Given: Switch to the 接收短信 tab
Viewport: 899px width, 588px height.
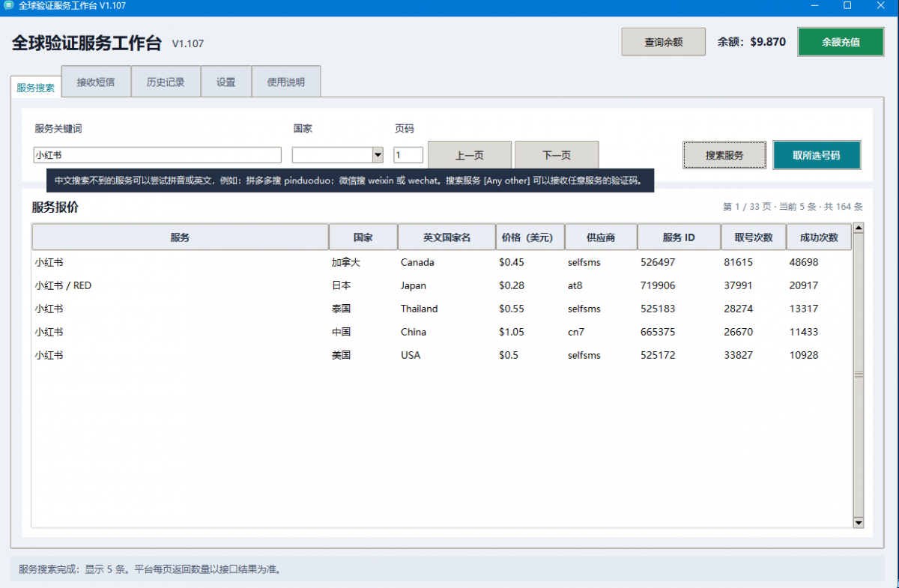Looking at the screenshot, I should pos(96,82).
